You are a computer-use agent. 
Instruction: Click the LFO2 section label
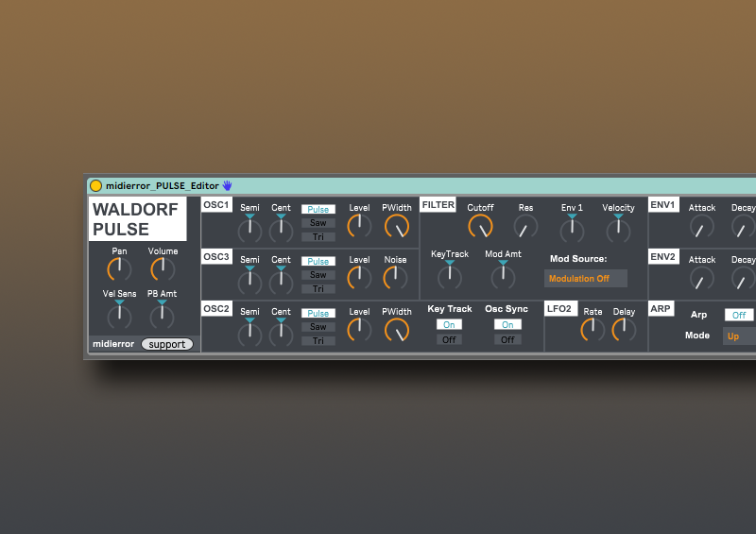point(560,308)
